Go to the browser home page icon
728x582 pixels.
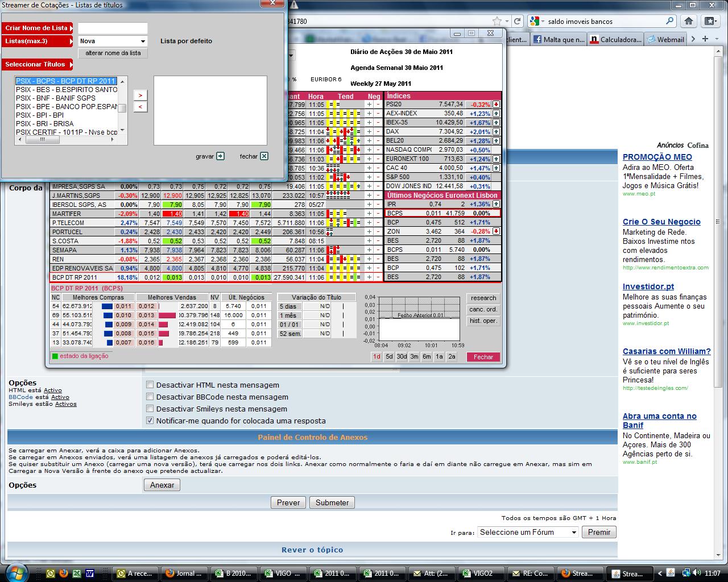(x=688, y=21)
